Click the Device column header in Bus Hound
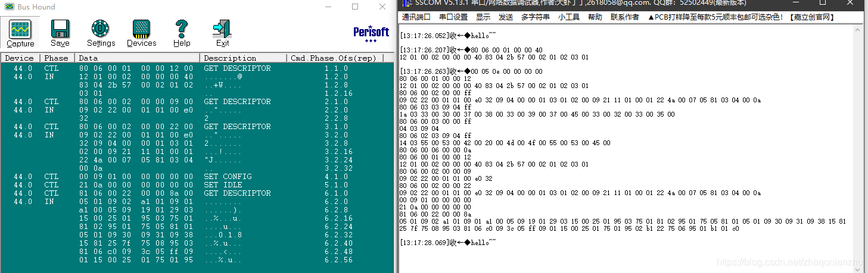 (x=20, y=58)
